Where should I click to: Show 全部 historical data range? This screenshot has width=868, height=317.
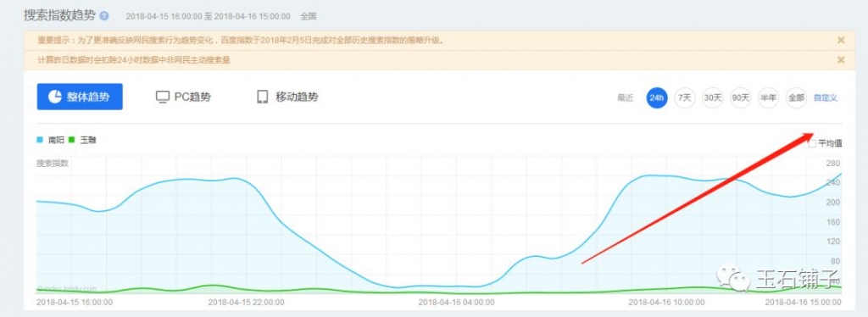pos(796,98)
